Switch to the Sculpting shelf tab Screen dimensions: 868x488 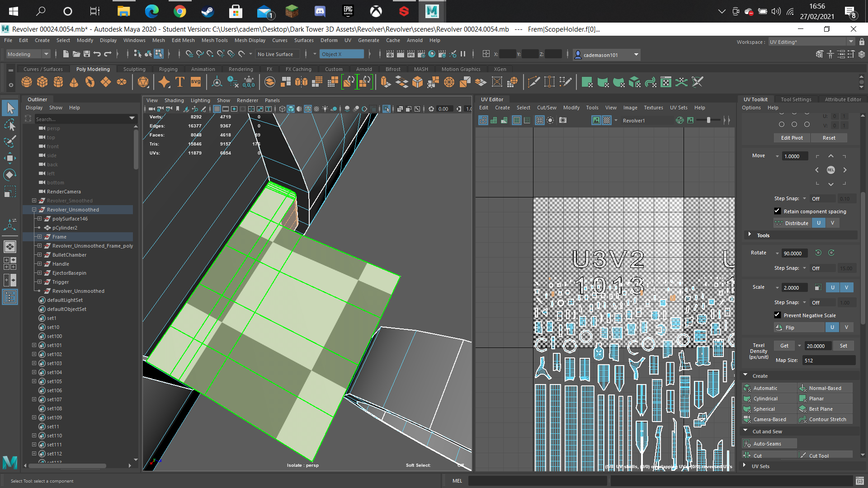tap(134, 69)
